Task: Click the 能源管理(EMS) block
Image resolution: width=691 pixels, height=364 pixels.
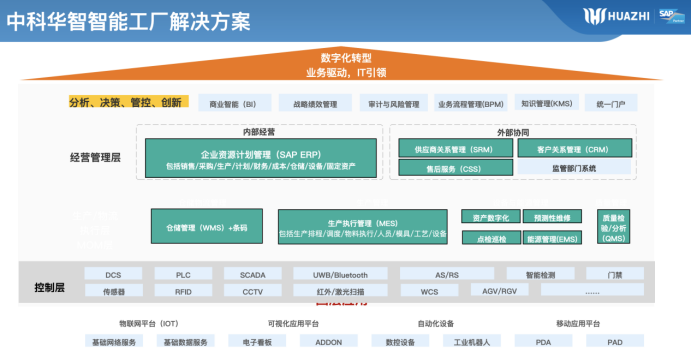Action: [552, 238]
